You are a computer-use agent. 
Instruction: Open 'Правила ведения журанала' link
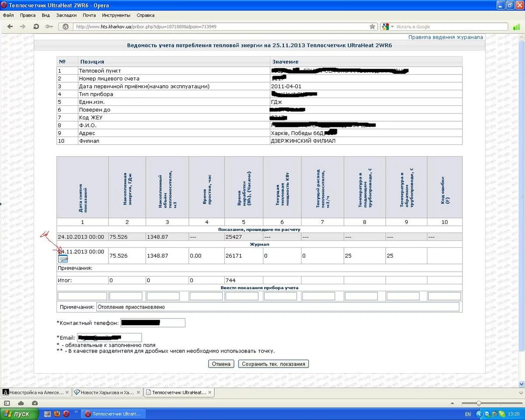point(445,37)
